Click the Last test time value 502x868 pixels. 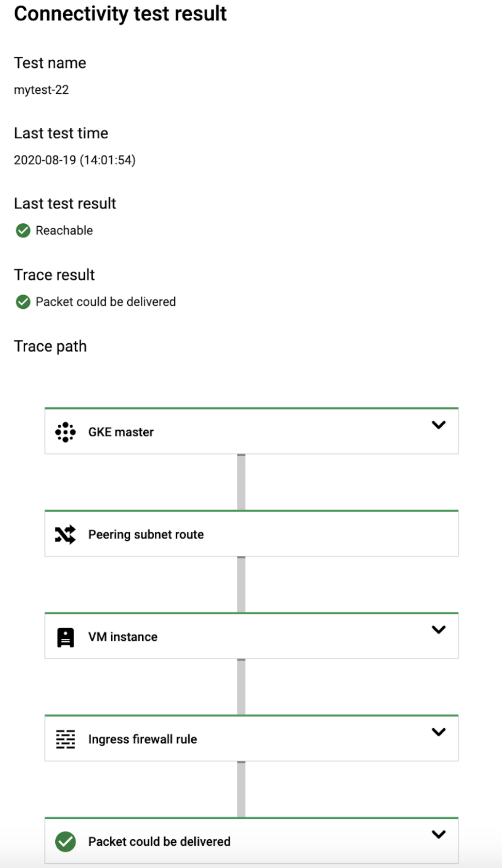[x=76, y=159]
